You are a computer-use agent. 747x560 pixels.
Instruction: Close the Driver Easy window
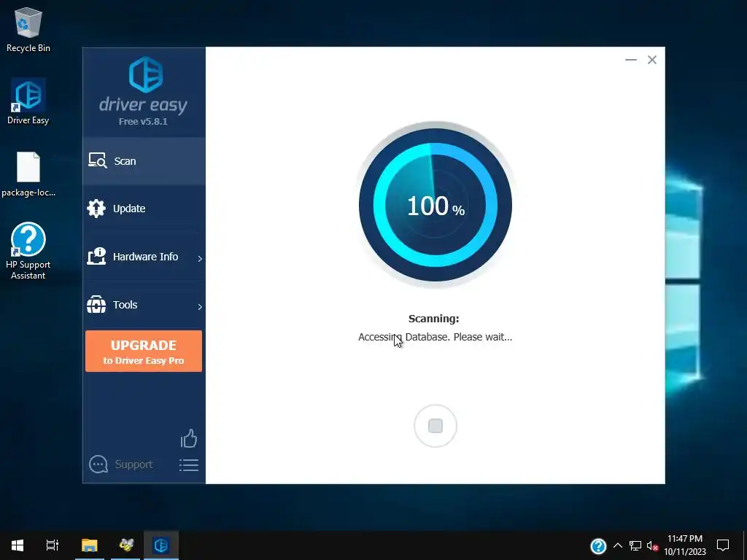point(651,60)
